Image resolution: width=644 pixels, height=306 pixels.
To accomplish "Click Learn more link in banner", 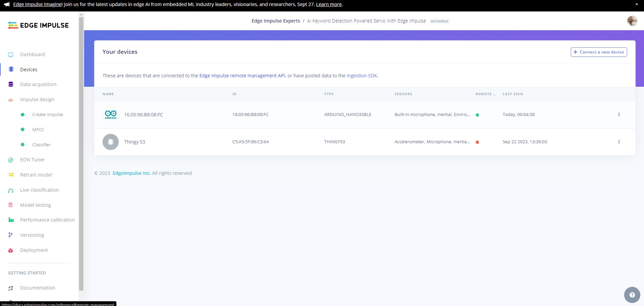I will click(329, 4).
